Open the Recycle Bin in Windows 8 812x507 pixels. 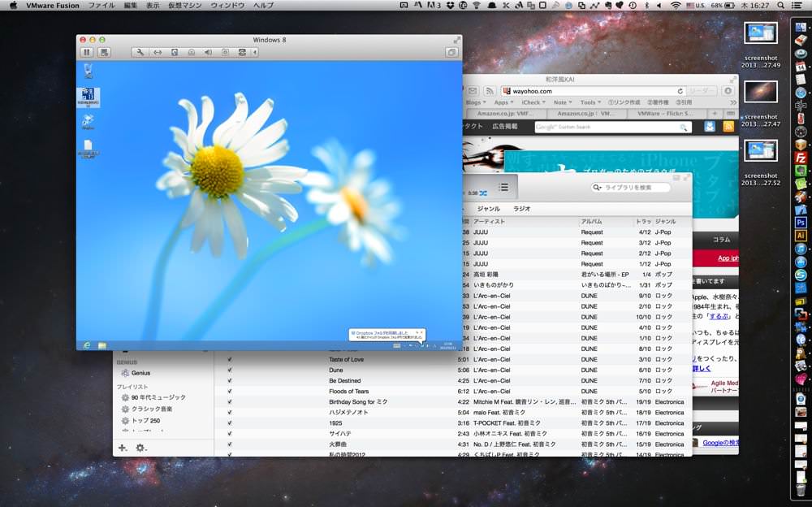coord(89,71)
